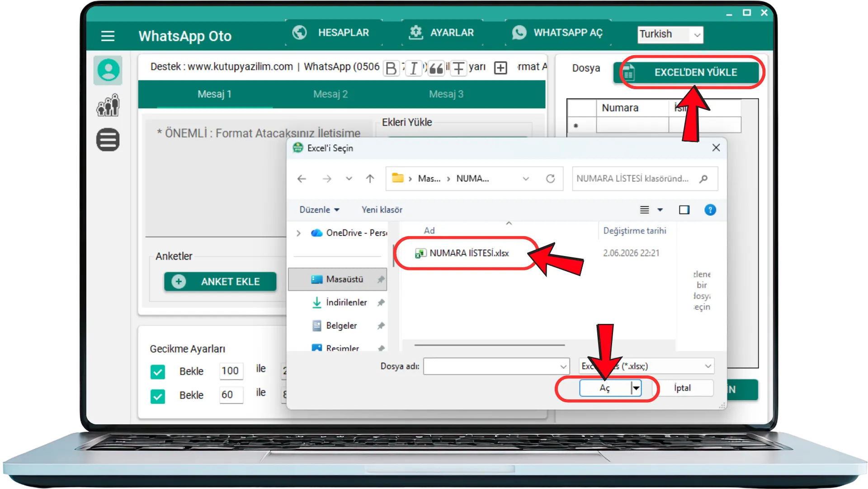
Task: Click Yeni klasör in the dialog
Action: tap(382, 210)
